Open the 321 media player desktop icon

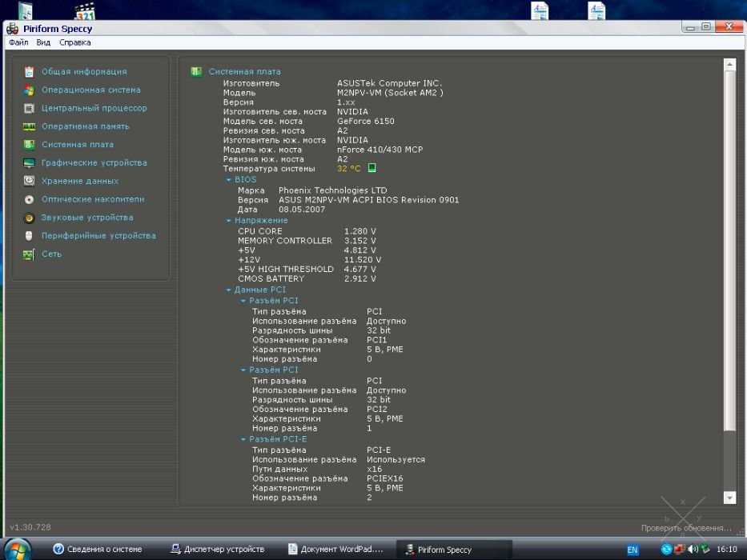(x=85, y=10)
